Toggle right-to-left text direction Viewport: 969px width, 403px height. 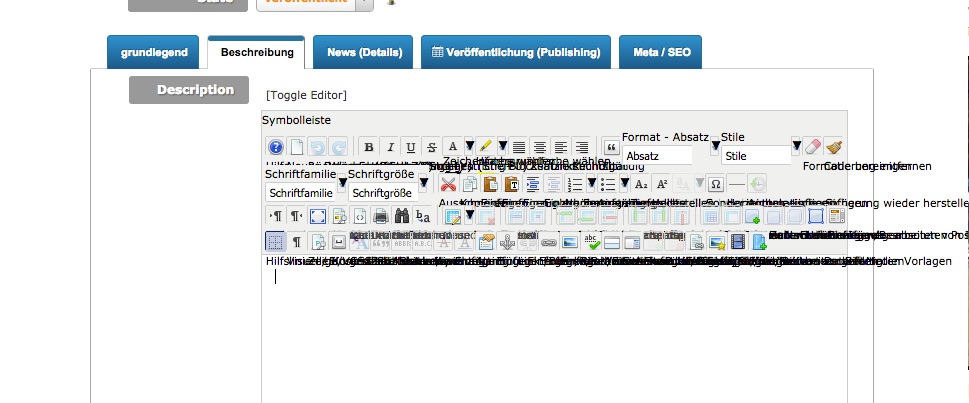click(x=297, y=216)
